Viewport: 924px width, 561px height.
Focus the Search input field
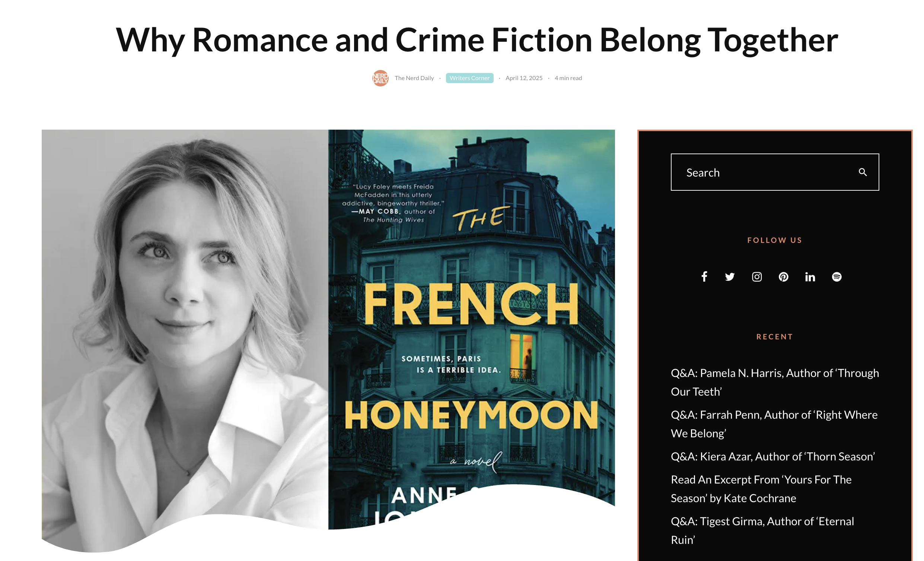click(x=775, y=172)
